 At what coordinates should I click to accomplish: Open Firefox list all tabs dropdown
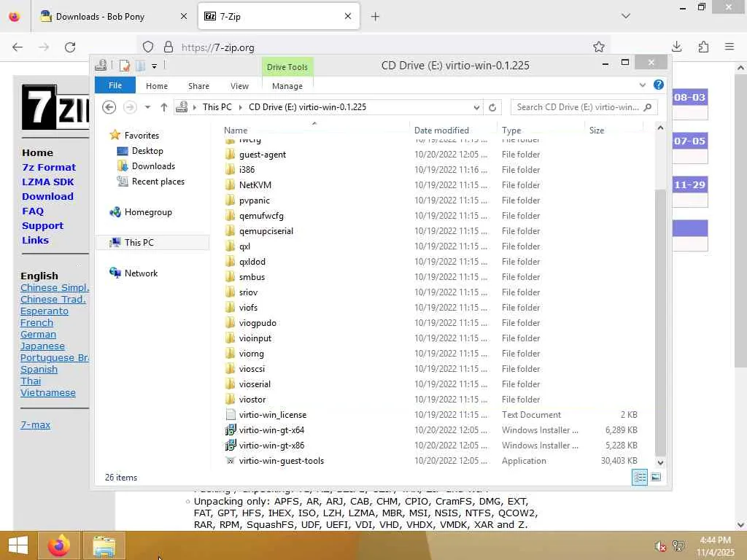click(626, 16)
